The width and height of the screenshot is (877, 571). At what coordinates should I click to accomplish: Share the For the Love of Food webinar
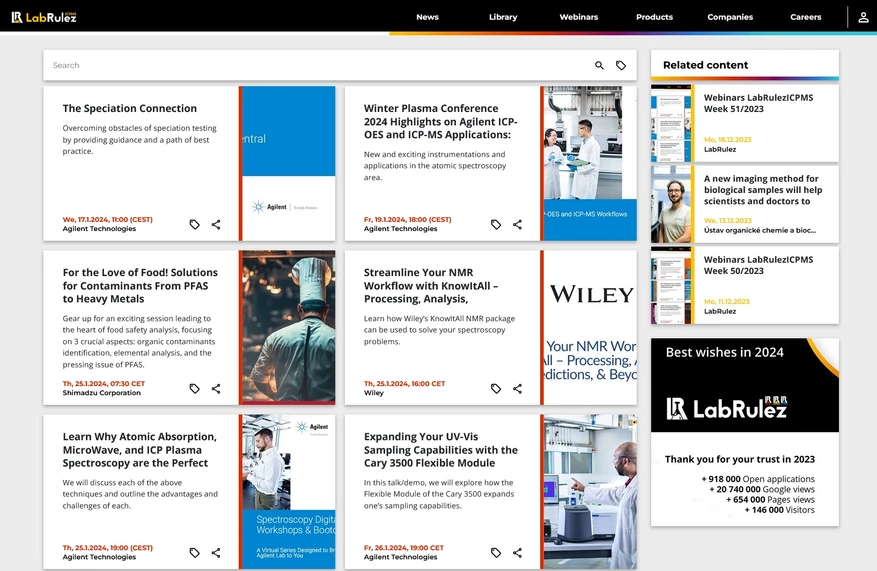click(216, 388)
